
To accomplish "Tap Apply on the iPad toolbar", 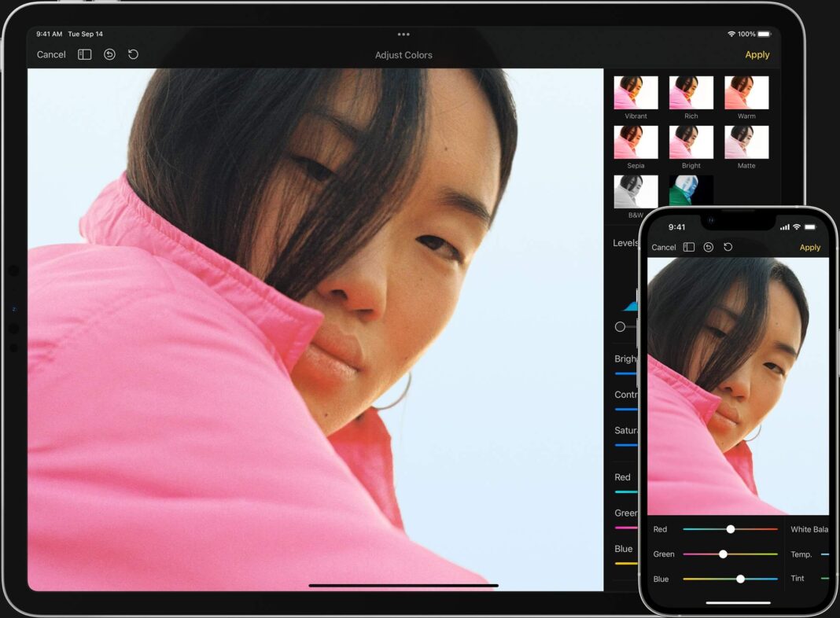I will [757, 54].
